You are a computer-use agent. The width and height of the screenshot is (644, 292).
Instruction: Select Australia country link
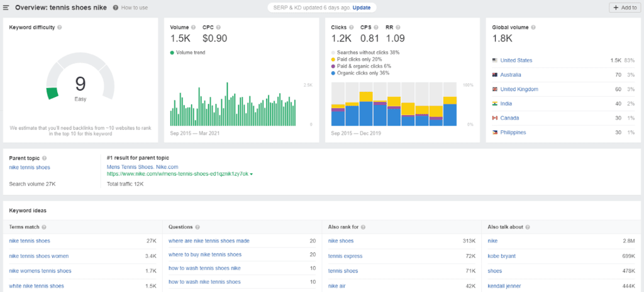click(x=511, y=75)
